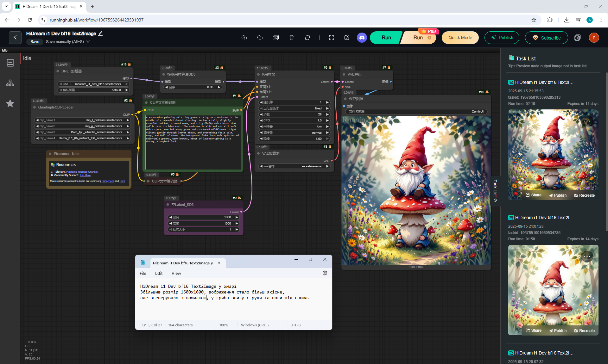
Task: Click the trash delete icon in toolbar
Action: (292, 38)
